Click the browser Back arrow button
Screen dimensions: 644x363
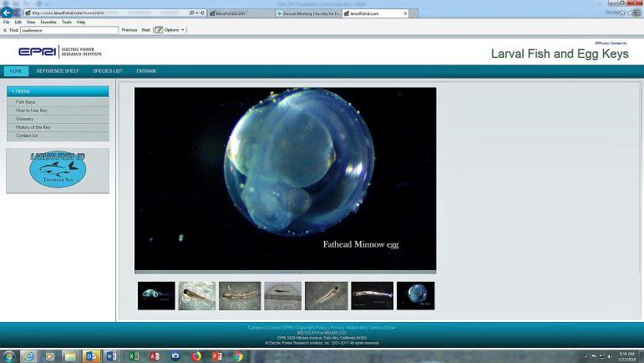pyautogui.click(x=7, y=13)
